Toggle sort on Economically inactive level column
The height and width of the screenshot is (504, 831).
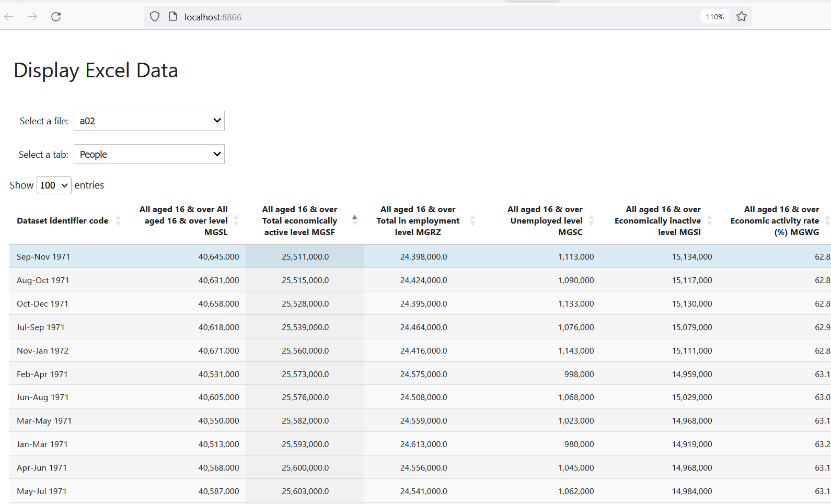[657, 221]
